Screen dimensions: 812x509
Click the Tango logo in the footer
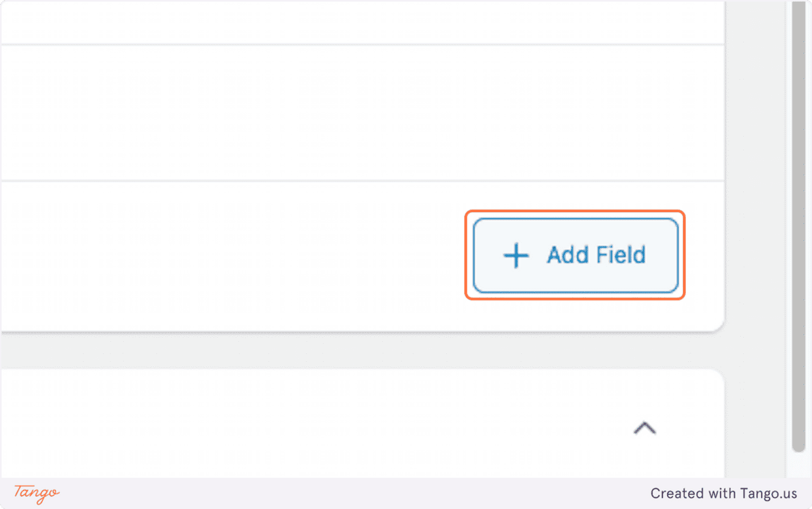[36, 493]
